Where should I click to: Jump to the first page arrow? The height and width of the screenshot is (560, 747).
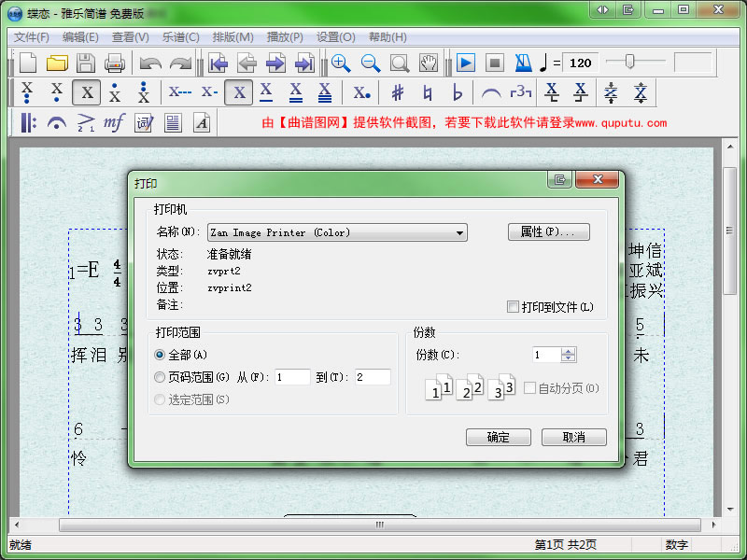[218, 63]
